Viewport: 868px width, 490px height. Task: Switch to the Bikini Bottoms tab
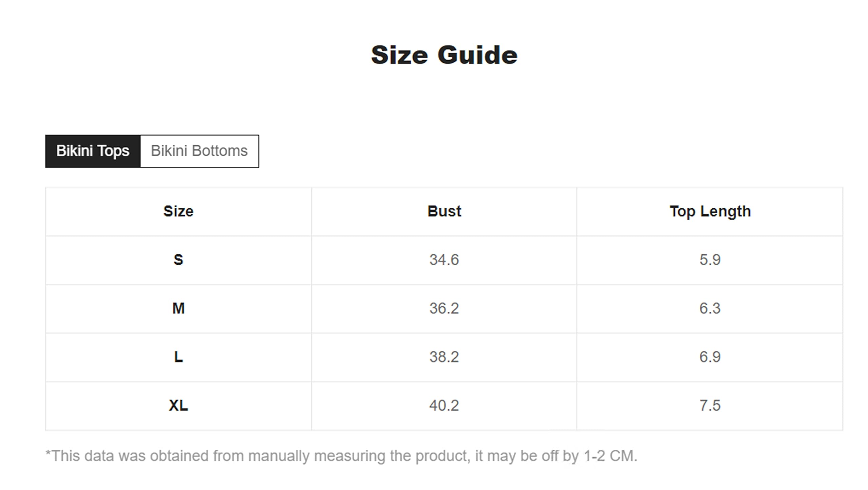coord(199,151)
